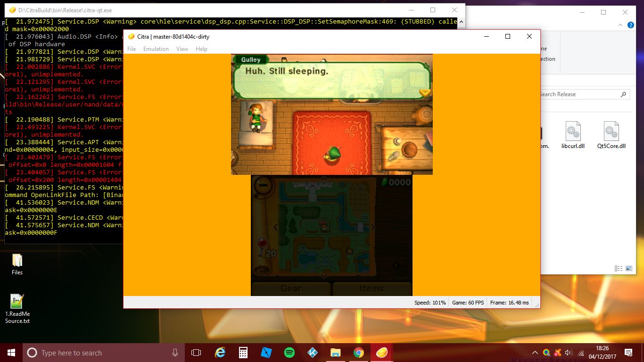Screen dimensions: 644x362
Task: Open the File menu in Citra
Action: point(132,49)
